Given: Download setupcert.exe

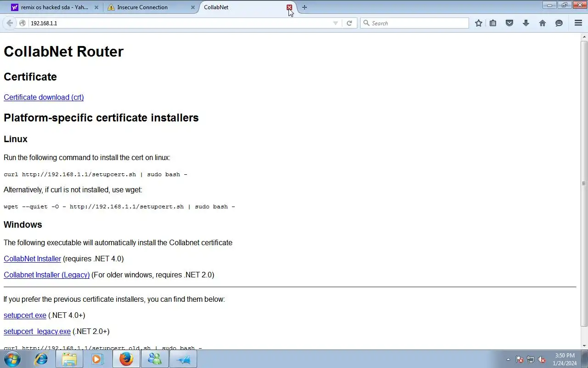Looking at the screenshot, I should (x=25, y=315).
